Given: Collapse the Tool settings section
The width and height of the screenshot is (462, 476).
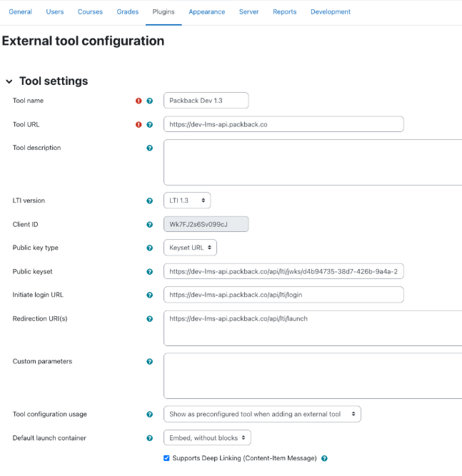Looking at the screenshot, I should pos(9,81).
